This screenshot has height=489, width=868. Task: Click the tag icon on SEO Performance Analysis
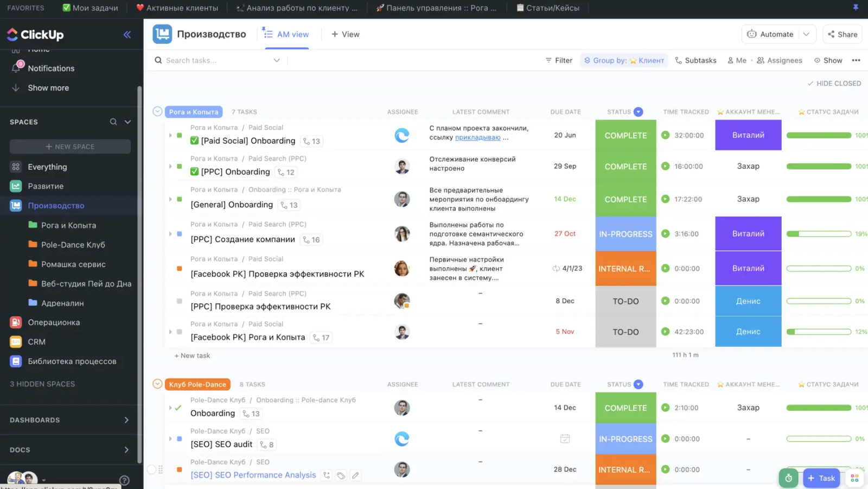coord(341,475)
